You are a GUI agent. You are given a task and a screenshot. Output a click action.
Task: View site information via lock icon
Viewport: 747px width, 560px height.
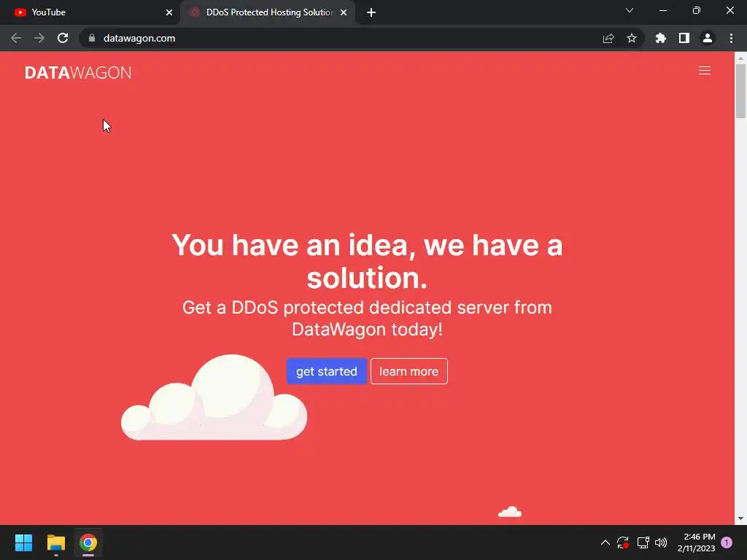[92, 38]
